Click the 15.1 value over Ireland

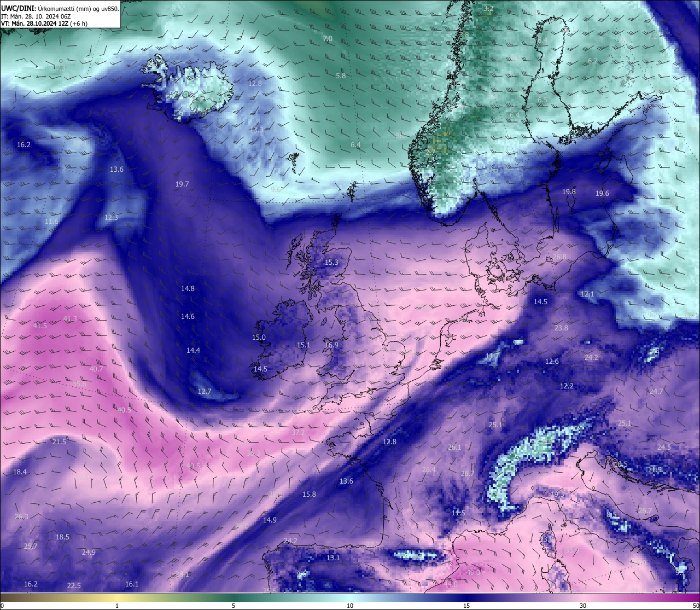(x=304, y=345)
